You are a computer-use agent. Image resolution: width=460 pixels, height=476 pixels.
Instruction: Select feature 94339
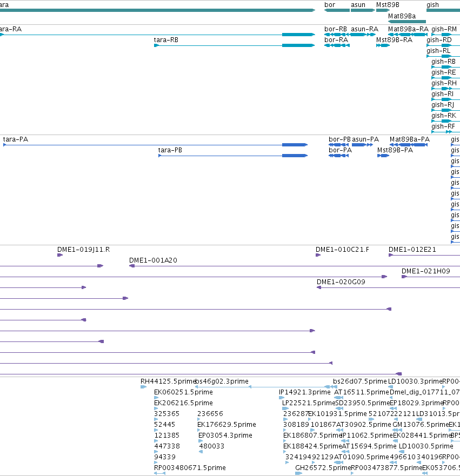[156, 462]
